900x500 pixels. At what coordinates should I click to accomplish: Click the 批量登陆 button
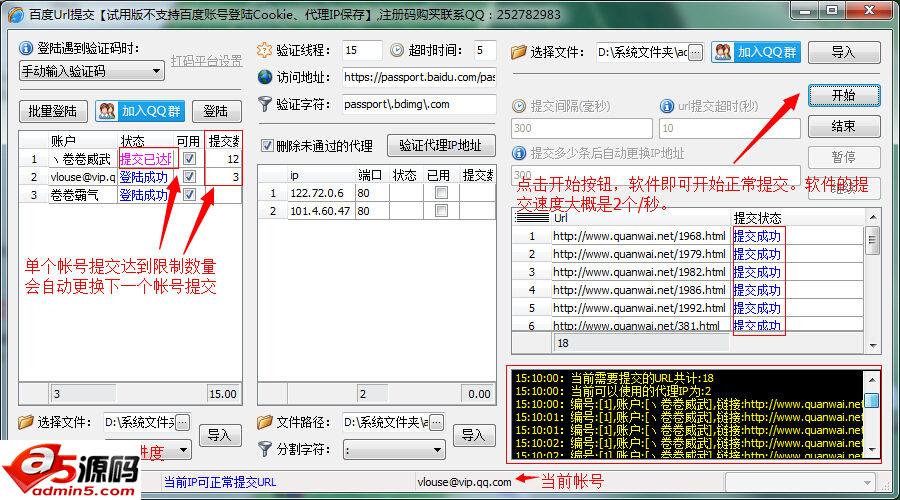click(x=53, y=111)
